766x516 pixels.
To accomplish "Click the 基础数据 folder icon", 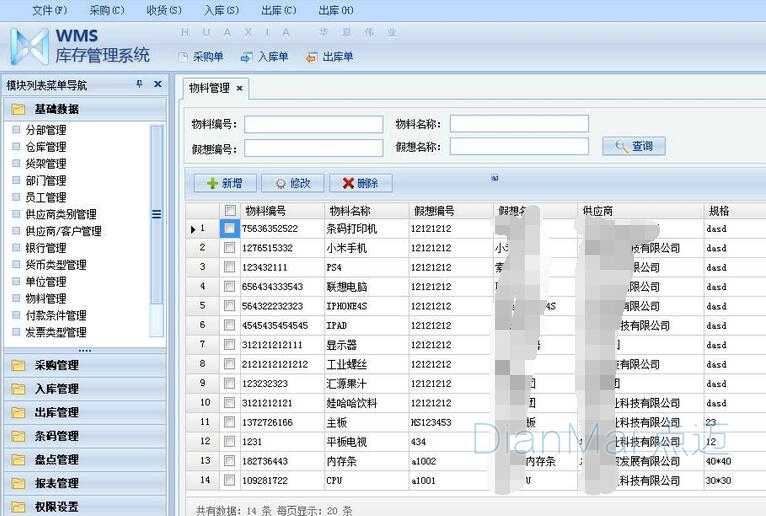I will pos(18,109).
